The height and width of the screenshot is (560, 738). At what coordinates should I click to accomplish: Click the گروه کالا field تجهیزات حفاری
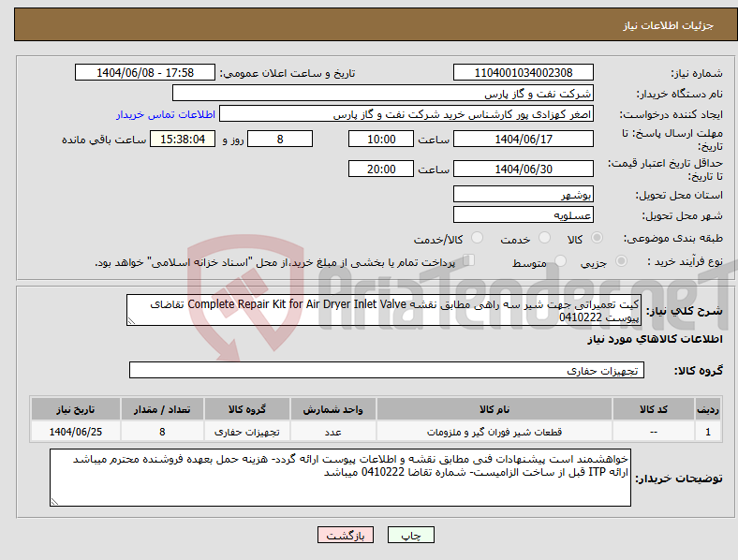point(387,370)
